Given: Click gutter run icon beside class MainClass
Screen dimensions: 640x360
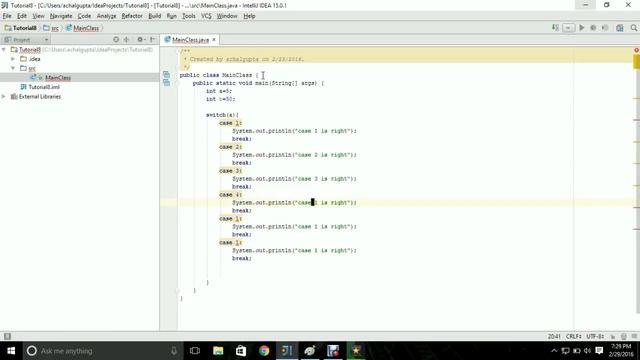Looking at the screenshot, I should click(x=166, y=75).
